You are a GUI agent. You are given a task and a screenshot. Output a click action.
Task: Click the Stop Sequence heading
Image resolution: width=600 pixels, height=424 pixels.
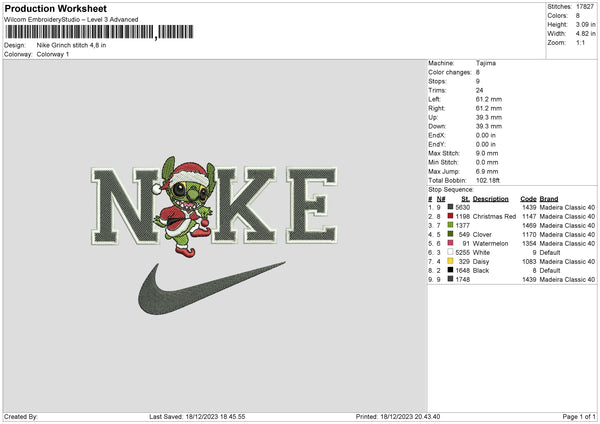pos(451,190)
